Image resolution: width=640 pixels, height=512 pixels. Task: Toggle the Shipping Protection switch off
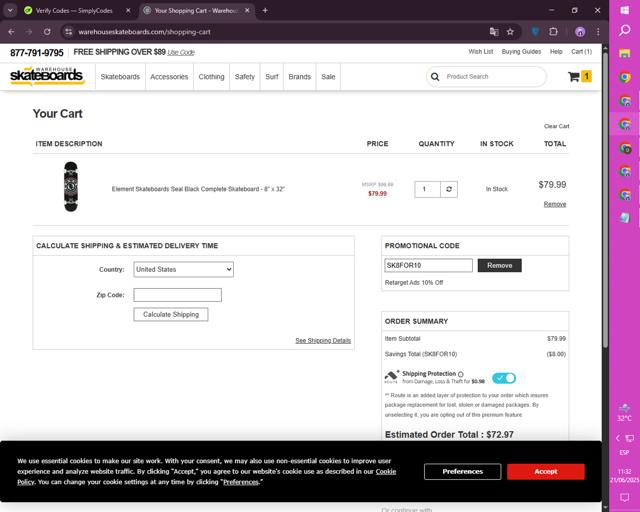point(504,378)
